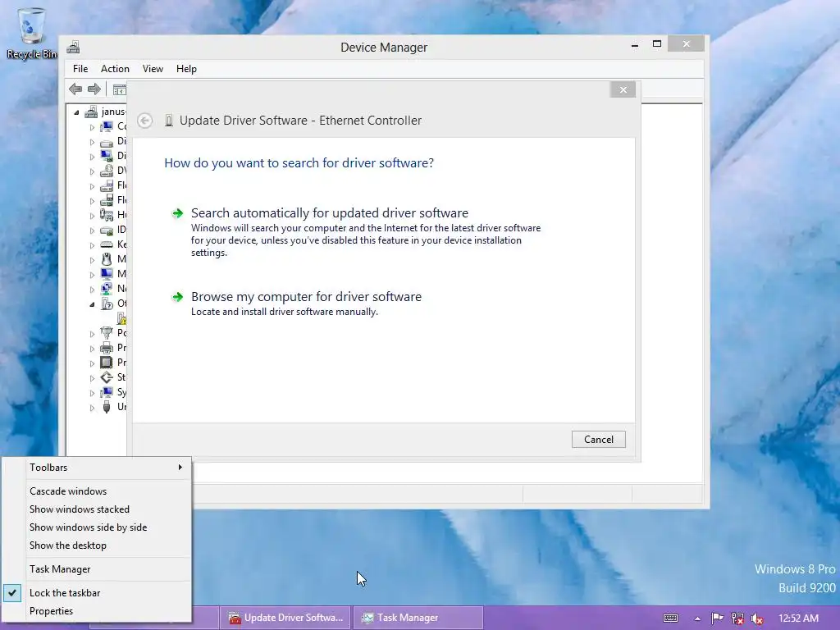Collapse the Other devices category
This screenshot has height=630, width=840.
92,304
